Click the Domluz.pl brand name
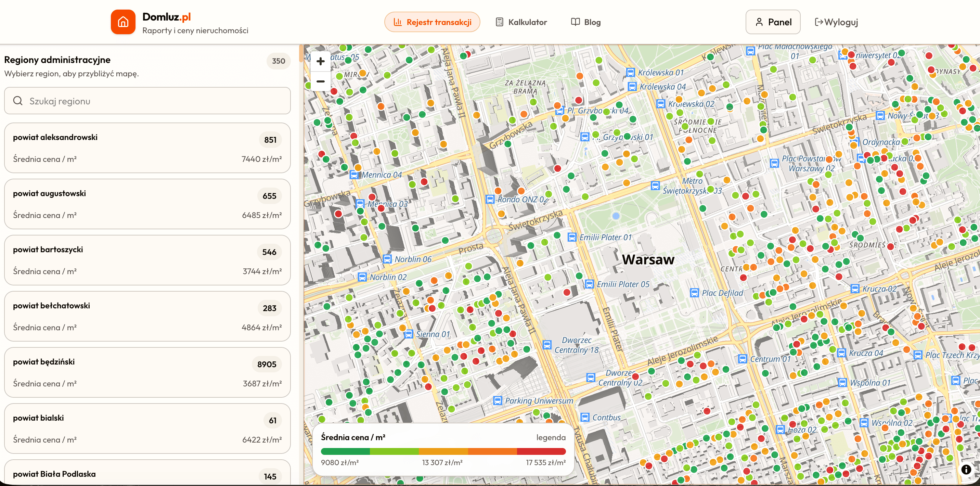 (x=167, y=17)
